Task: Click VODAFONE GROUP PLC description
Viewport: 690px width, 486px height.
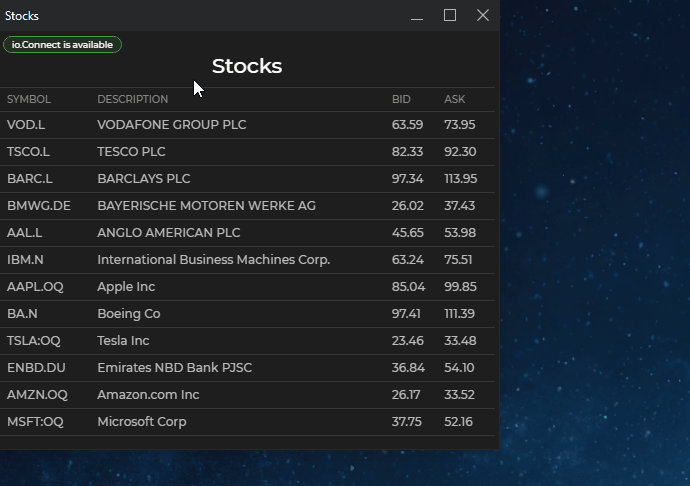Action: [172, 125]
